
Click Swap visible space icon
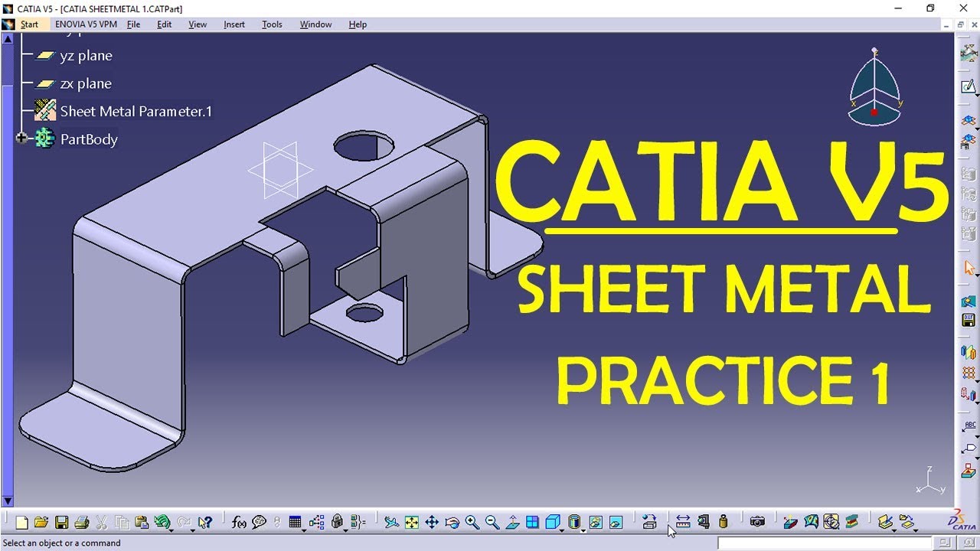(x=616, y=523)
